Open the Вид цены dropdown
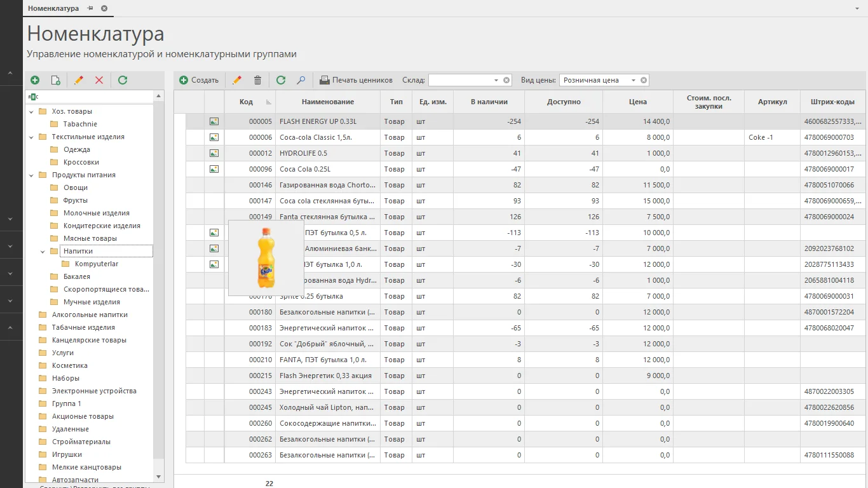This screenshot has height=488, width=868. click(x=634, y=80)
